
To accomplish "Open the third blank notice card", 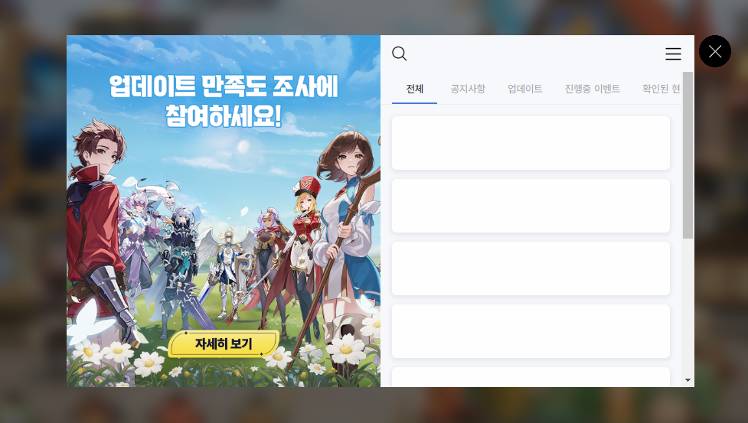I will click(530, 268).
